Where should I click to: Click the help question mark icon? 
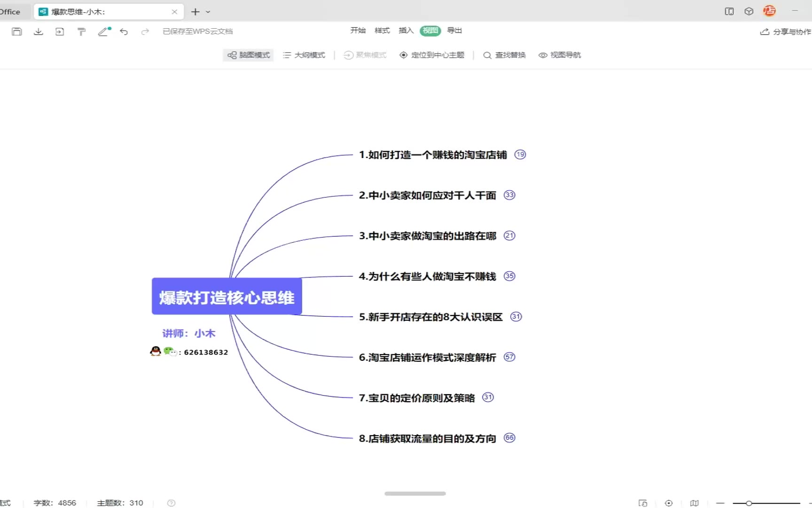coord(172,503)
